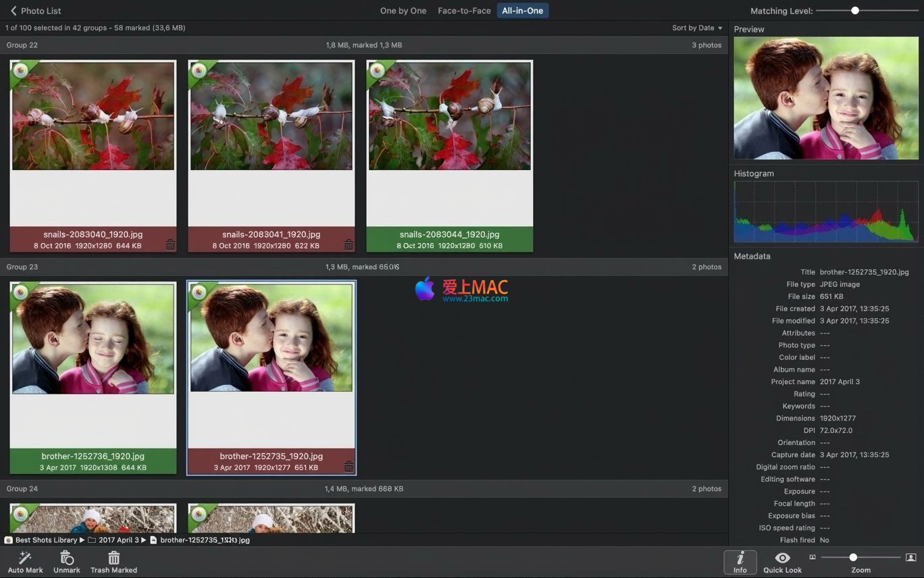Toggle mark on brother-1252736_1920.jpg green label
Image resolution: width=924 pixels, height=578 pixels.
pyautogui.click(x=93, y=461)
